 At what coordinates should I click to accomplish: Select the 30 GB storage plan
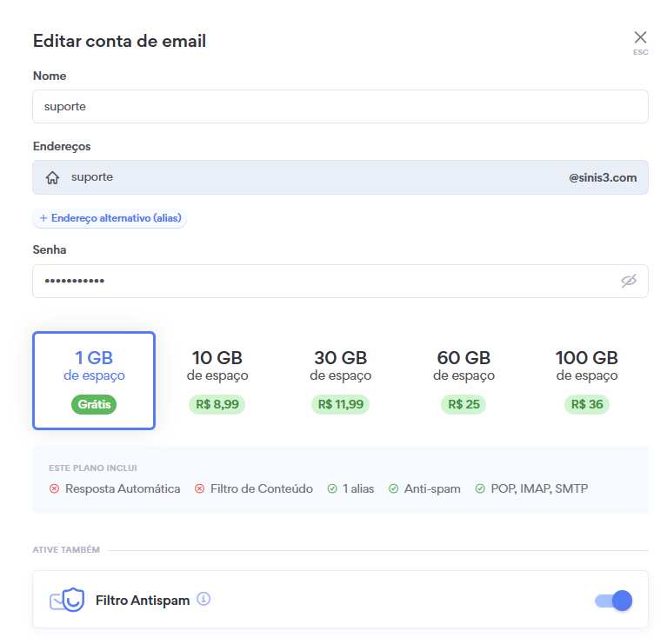[340, 380]
